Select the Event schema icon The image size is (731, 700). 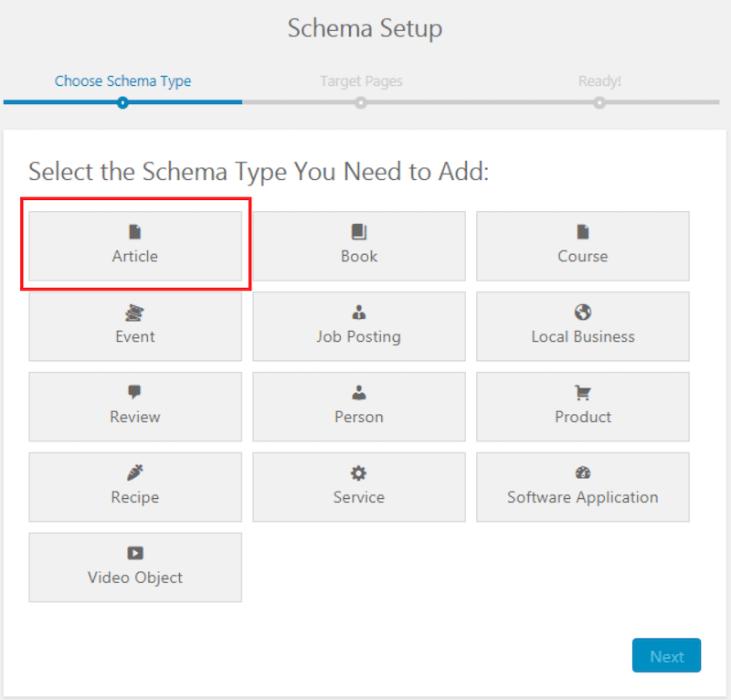click(x=134, y=313)
